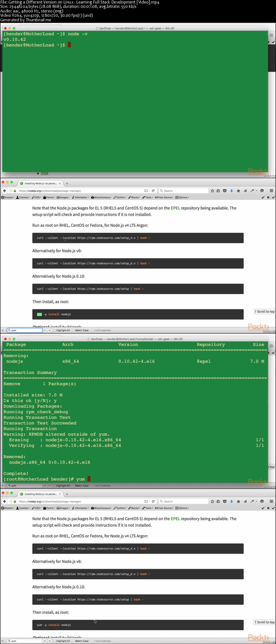Click the setup_6.x curl command in the 00:05:46 frame
Viewport: 276px width, 644px height.
coord(93,574)
